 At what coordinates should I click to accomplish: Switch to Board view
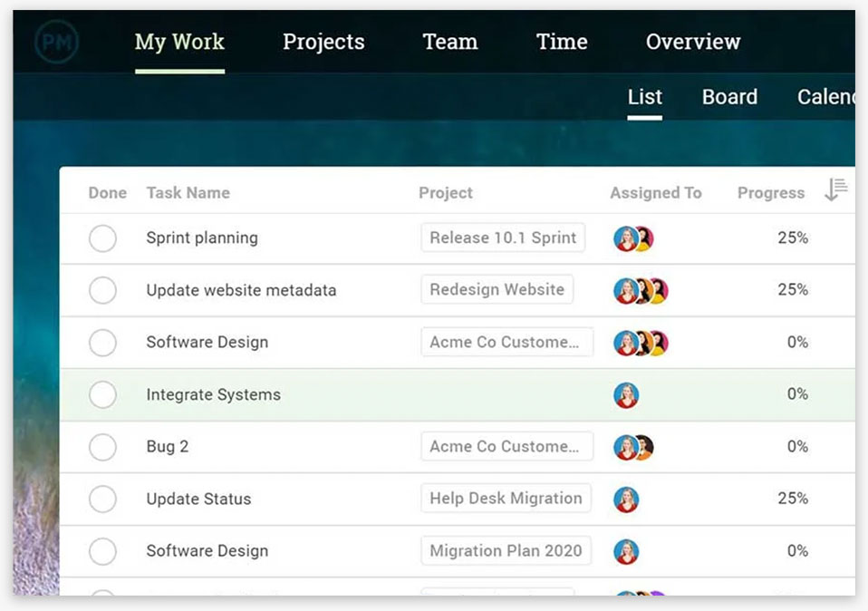[x=729, y=97]
